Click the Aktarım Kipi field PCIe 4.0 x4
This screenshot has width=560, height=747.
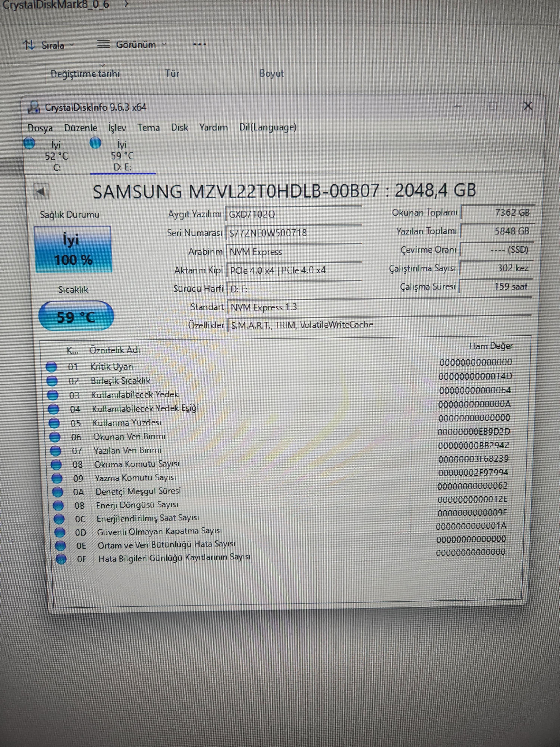click(x=294, y=270)
